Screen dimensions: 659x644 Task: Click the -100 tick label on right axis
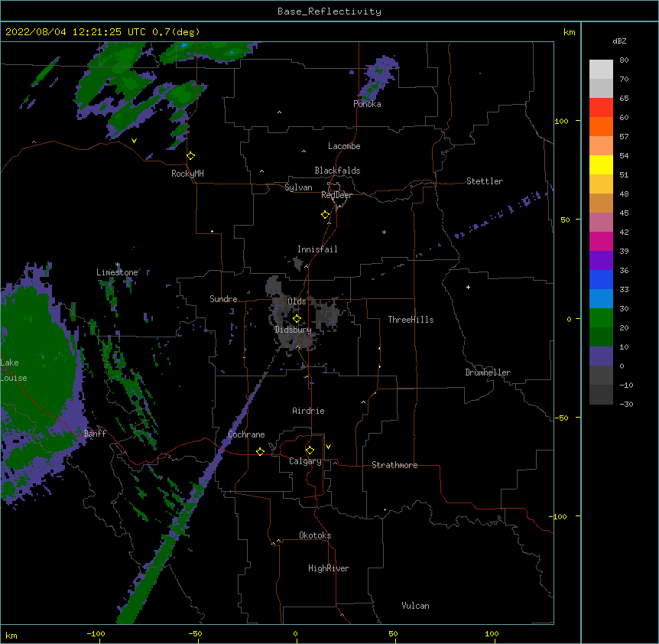pyautogui.click(x=558, y=516)
